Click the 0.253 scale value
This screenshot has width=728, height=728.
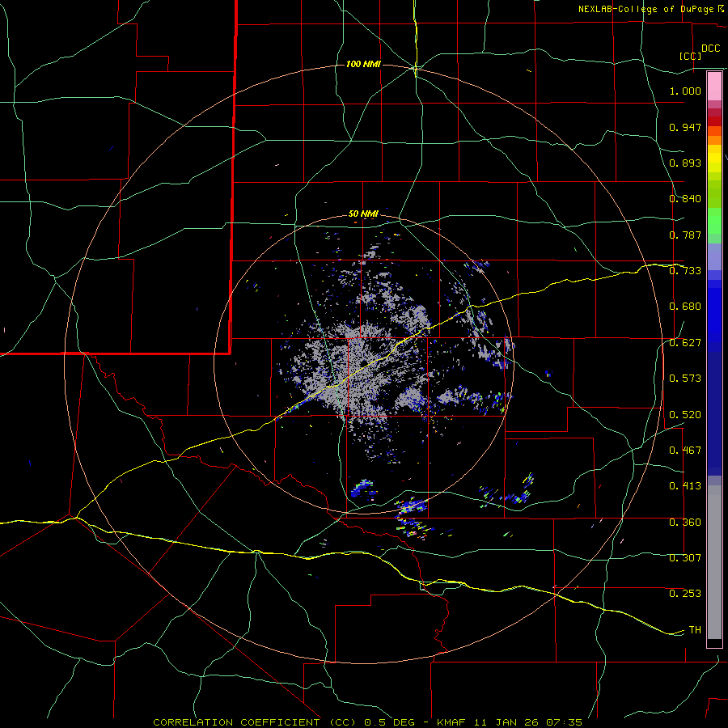685,594
